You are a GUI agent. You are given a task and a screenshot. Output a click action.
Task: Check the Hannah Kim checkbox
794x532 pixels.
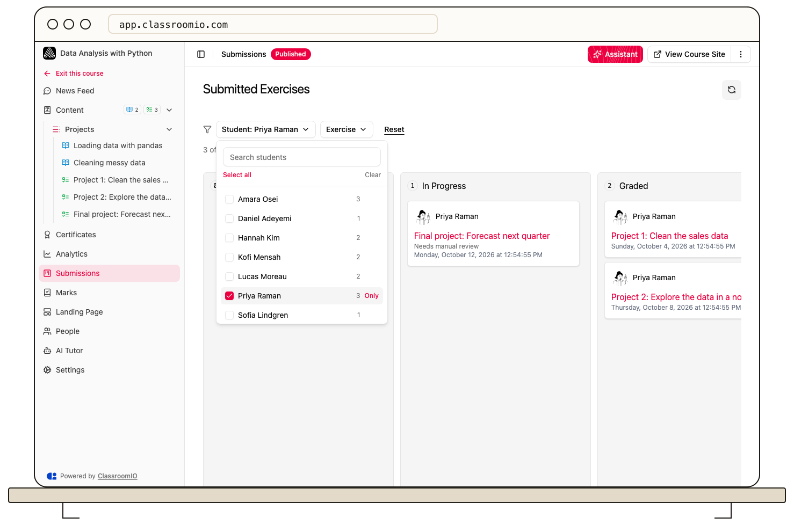click(229, 238)
